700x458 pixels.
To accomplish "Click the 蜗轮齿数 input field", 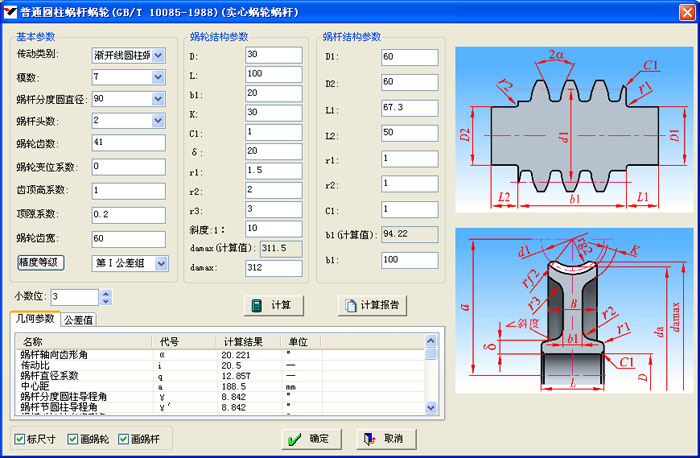I will click(128, 142).
